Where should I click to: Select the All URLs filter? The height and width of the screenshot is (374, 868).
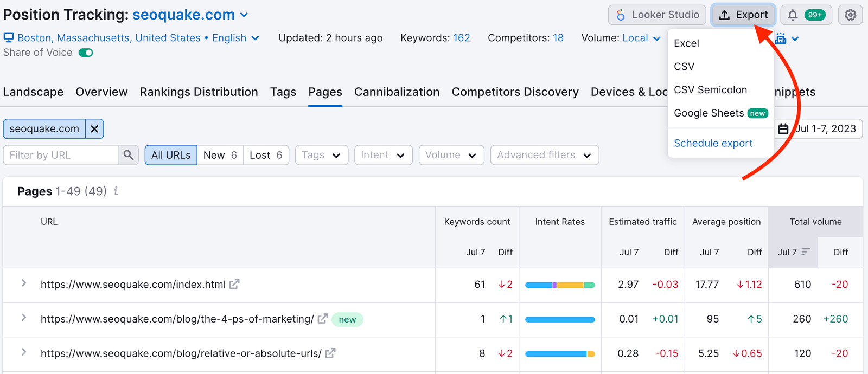pos(171,155)
